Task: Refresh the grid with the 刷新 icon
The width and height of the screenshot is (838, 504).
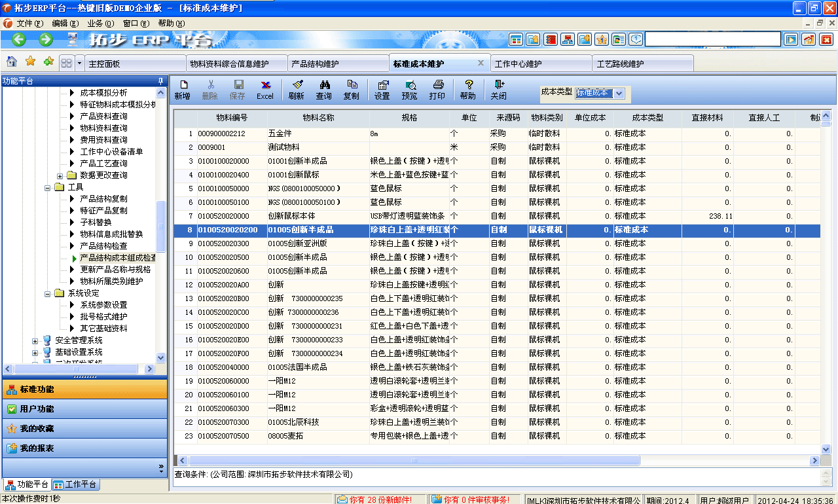Action: 297,88
